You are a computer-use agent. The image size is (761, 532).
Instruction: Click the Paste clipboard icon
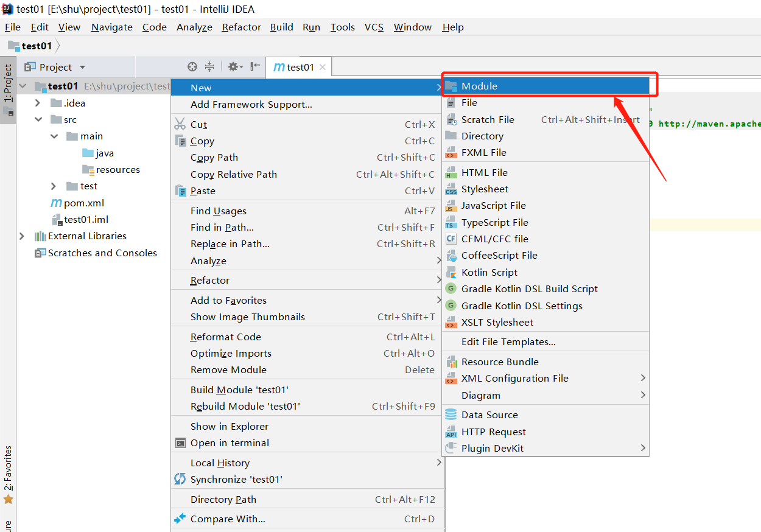(180, 191)
